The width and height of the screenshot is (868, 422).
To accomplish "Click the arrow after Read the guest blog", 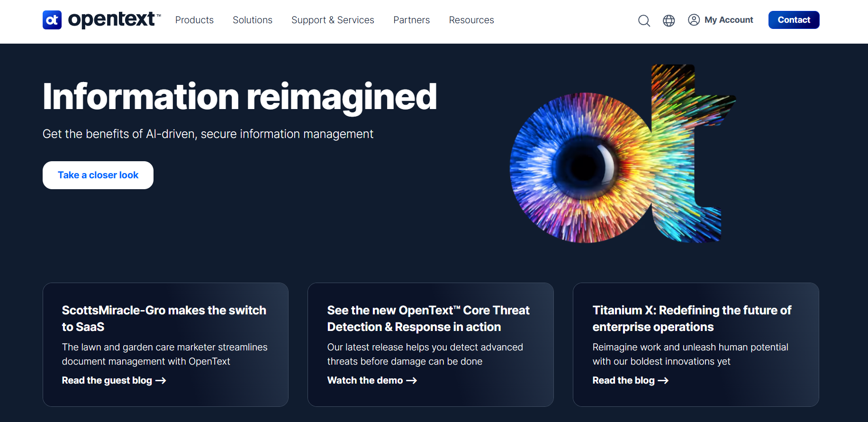I will pos(161,381).
